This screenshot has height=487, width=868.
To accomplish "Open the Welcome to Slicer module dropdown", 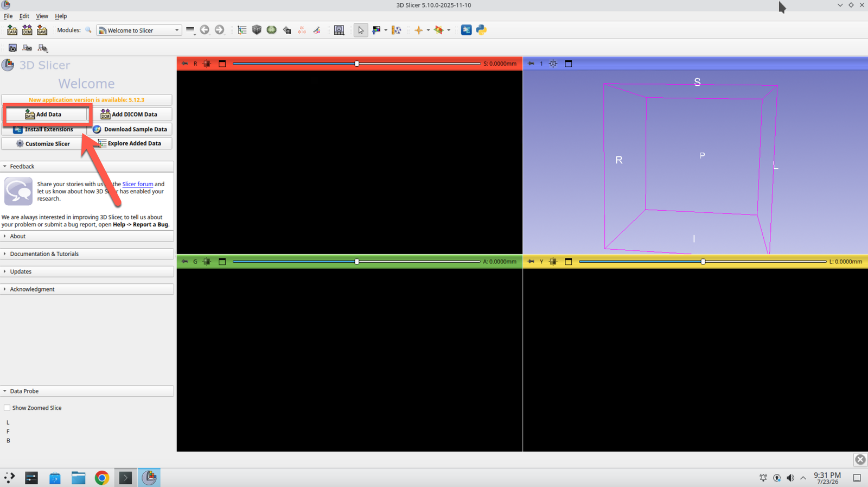I will [x=139, y=30].
